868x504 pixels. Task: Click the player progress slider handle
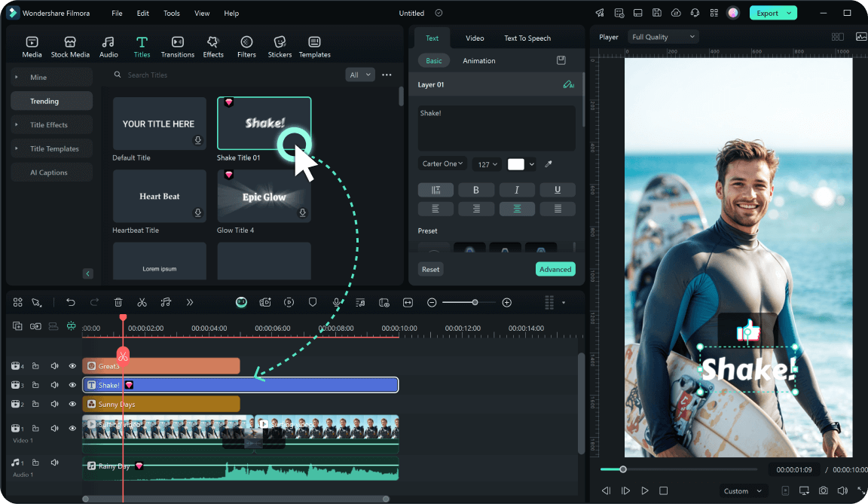(623, 469)
